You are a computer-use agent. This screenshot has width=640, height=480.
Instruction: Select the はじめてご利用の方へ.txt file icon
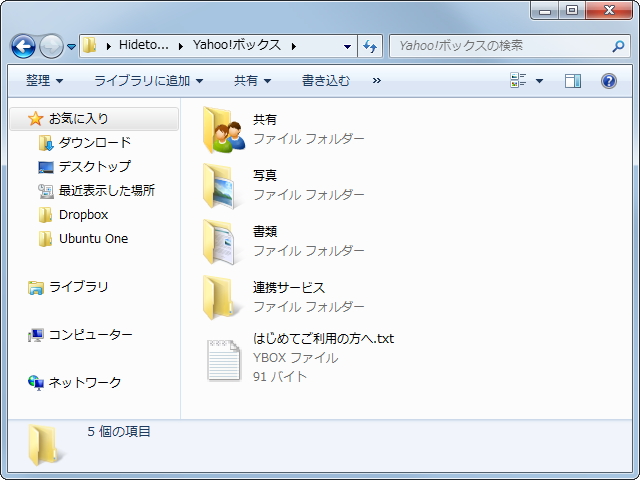tap(224, 360)
